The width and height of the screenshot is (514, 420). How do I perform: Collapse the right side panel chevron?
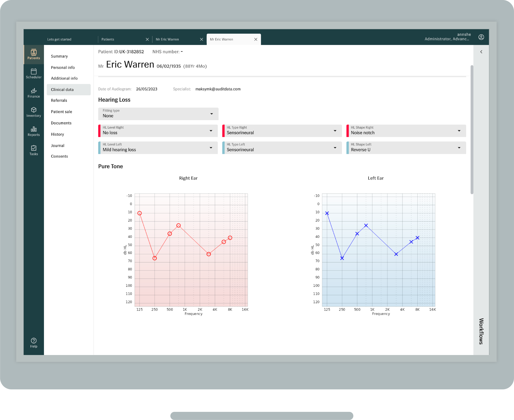[x=481, y=52]
